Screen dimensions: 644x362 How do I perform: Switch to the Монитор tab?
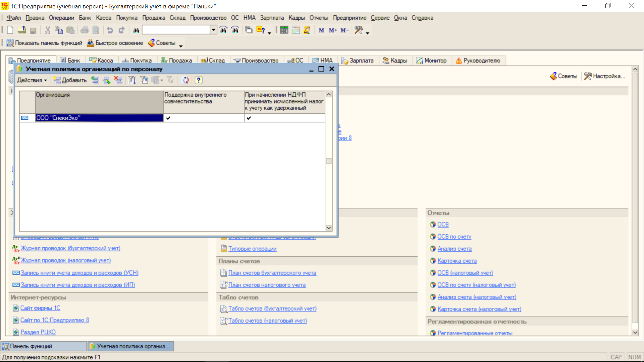point(432,61)
